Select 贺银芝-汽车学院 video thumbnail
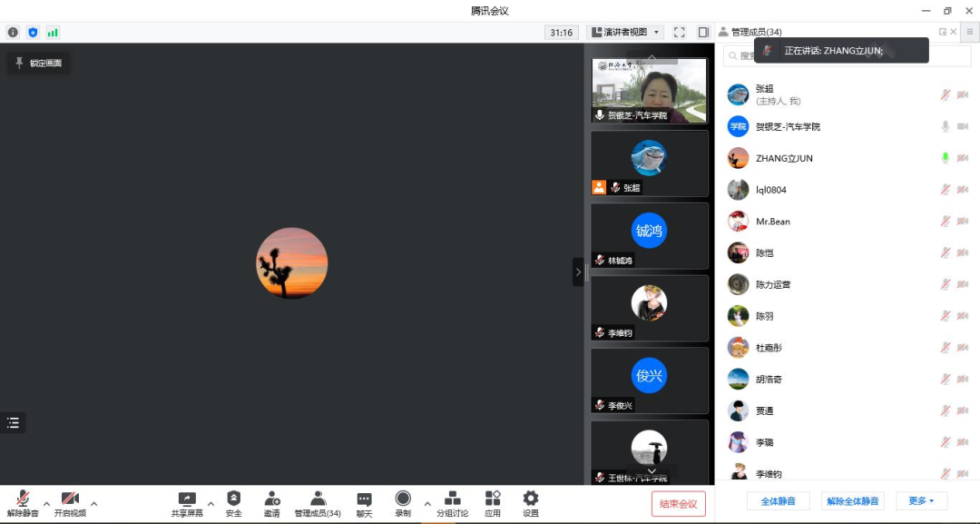The width and height of the screenshot is (980, 524). [649, 91]
